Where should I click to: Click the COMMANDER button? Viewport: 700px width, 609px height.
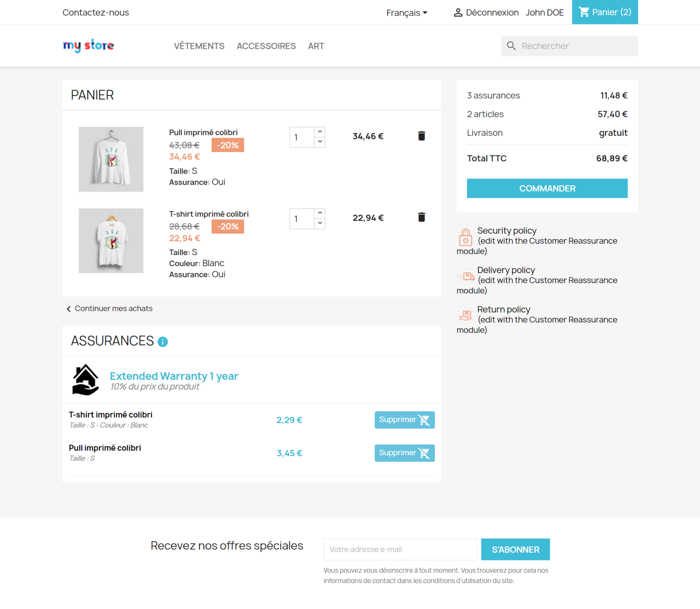click(x=547, y=188)
